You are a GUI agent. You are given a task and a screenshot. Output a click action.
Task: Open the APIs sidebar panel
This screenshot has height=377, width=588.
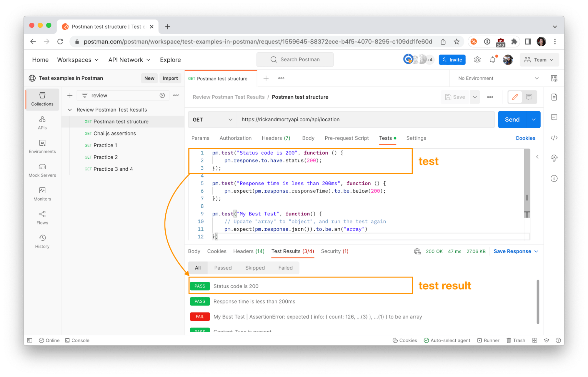(42, 123)
